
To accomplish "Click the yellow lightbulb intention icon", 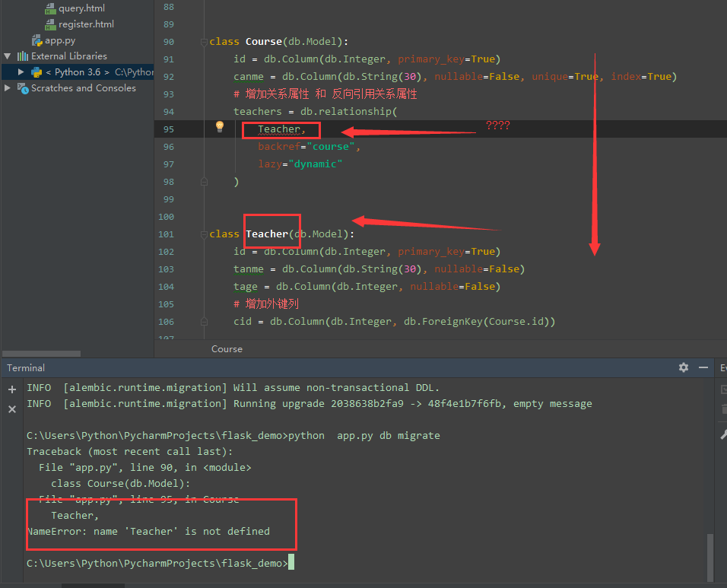I will (x=220, y=126).
